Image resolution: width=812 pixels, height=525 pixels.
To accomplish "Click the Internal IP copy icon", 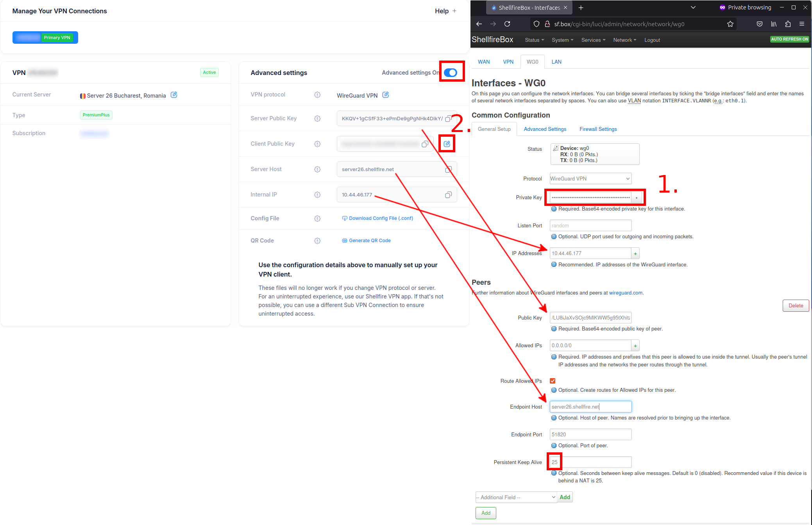I will [x=449, y=194].
